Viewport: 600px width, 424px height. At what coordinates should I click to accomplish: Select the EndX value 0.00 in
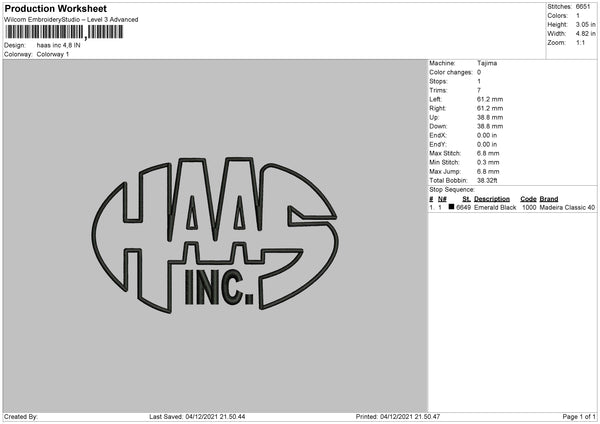pyautogui.click(x=487, y=135)
